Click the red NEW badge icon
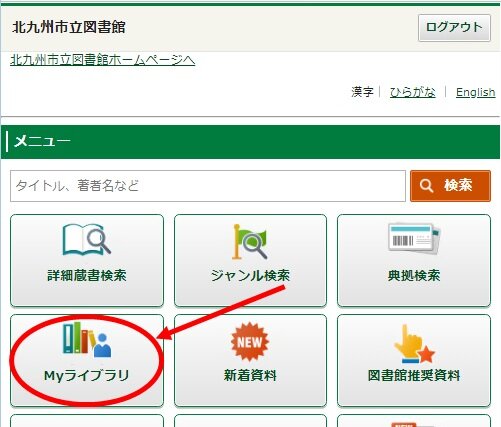 250,342
